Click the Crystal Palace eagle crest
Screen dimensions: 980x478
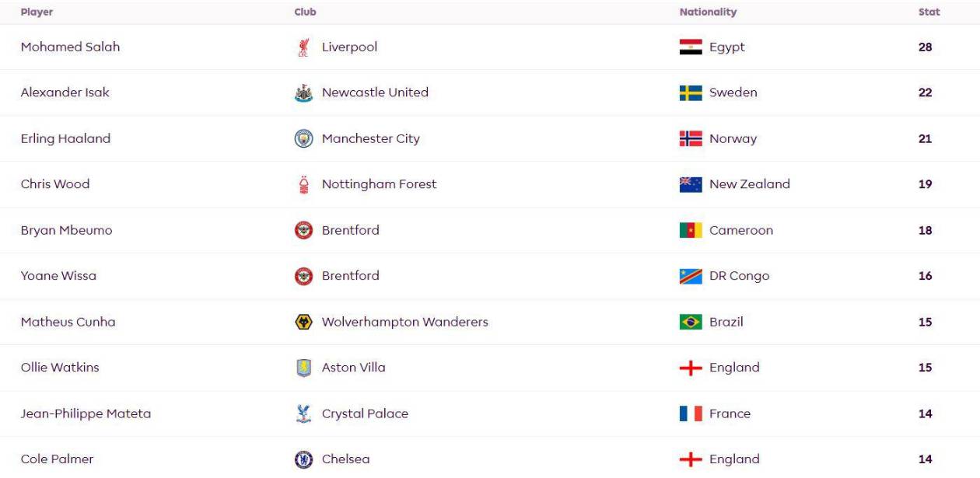coord(303,413)
